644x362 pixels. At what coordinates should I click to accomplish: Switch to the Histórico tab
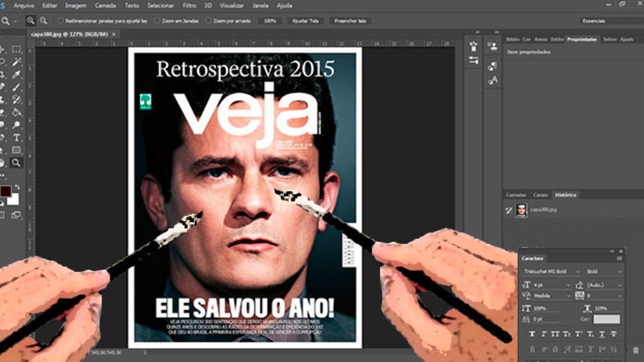click(566, 195)
